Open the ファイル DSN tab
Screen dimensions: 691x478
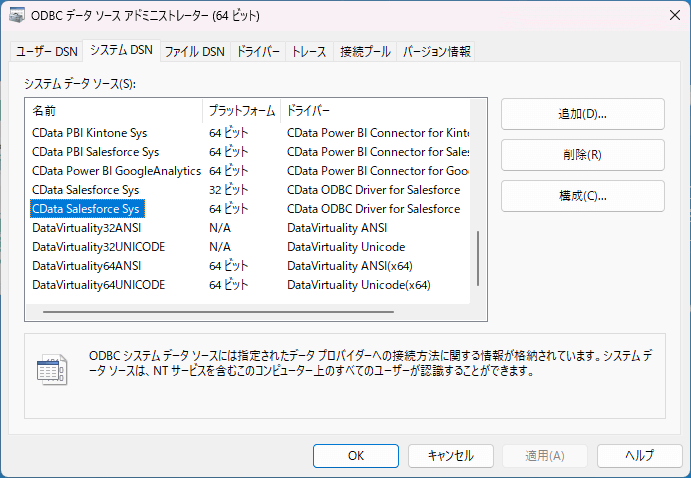(194, 51)
